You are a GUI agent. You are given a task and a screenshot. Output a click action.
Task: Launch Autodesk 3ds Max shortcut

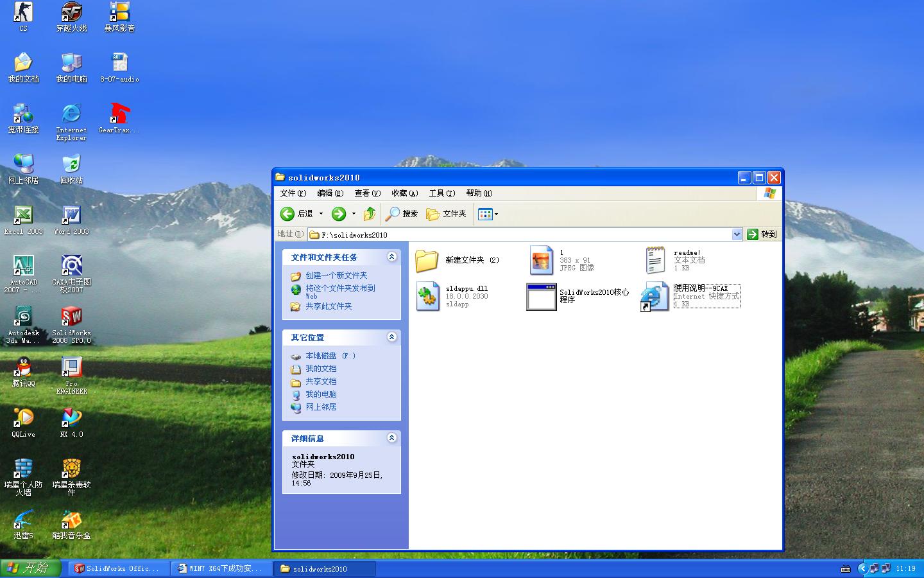click(x=23, y=324)
